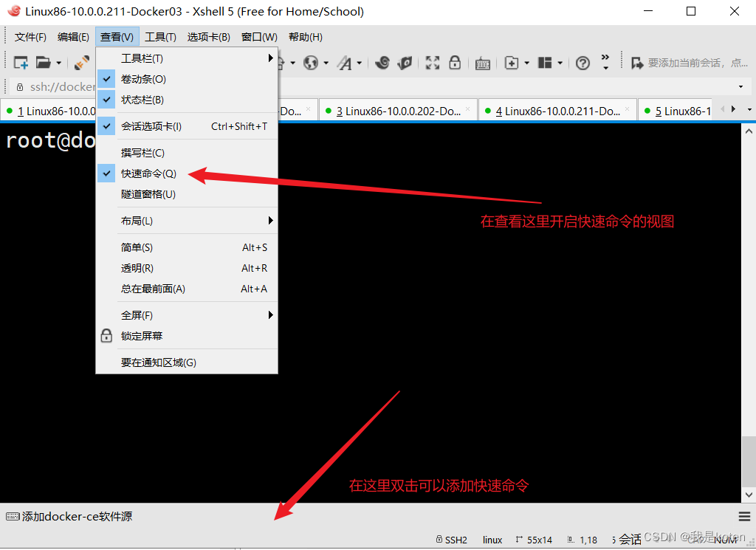Expand the 工具栏(T) submenu
The height and width of the screenshot is (550, 756).
pyautogui.click(x=187, y=58)
